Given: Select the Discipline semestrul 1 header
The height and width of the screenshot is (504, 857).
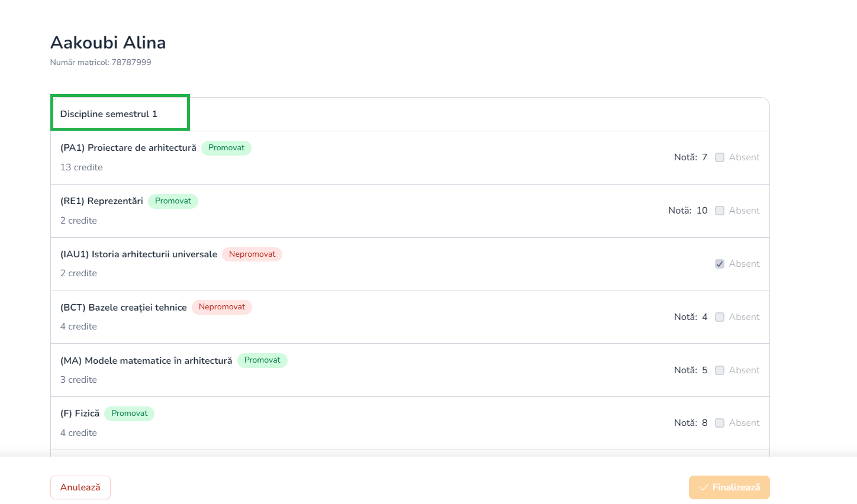Looking at the screenshot, I should click(x=109, y=114).
